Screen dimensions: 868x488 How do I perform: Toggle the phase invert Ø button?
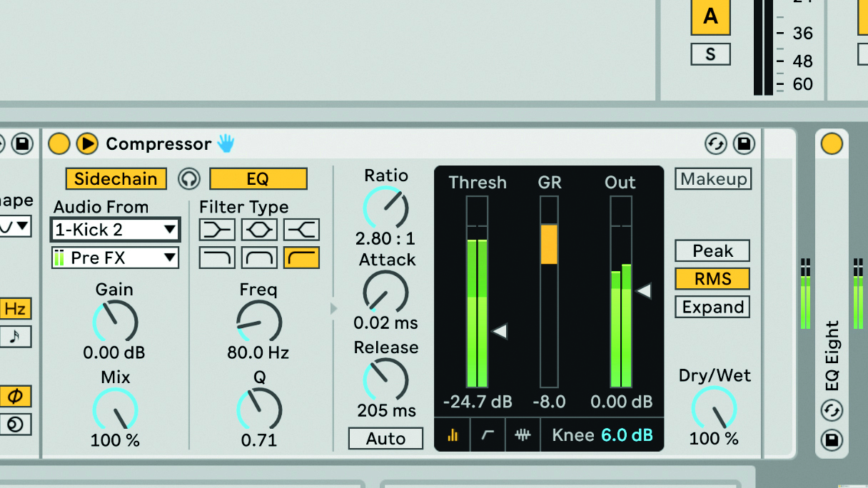(15, 397)
